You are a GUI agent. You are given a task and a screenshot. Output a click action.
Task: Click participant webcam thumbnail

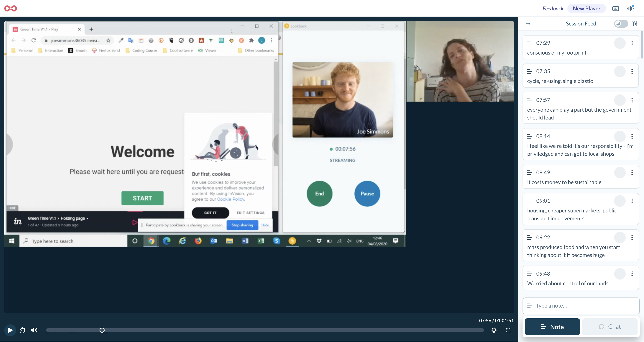point(460,61)
